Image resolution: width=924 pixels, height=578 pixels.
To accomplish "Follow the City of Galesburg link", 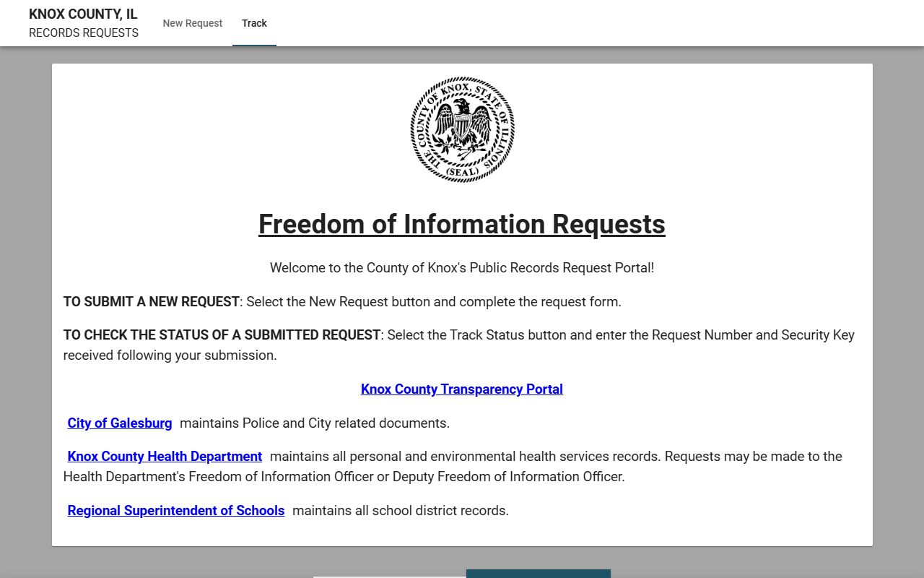I will (x=120, y=423).
